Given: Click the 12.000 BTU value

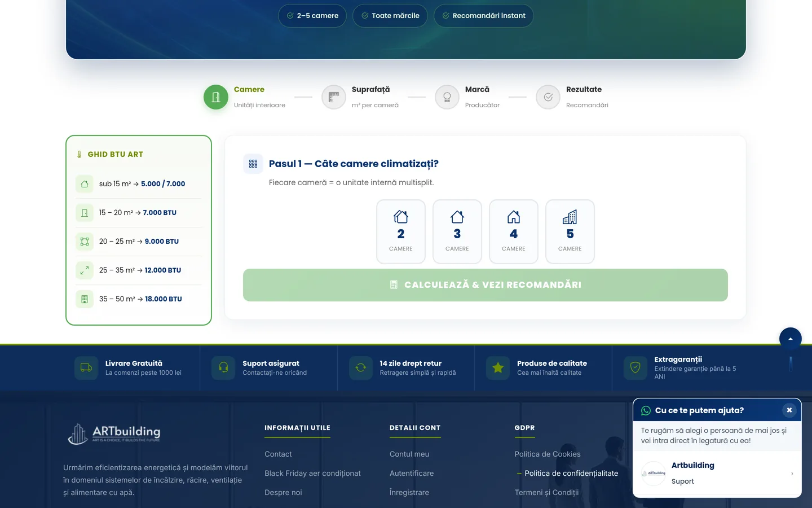Looking at the screenshot, I should tap(163, 270).
